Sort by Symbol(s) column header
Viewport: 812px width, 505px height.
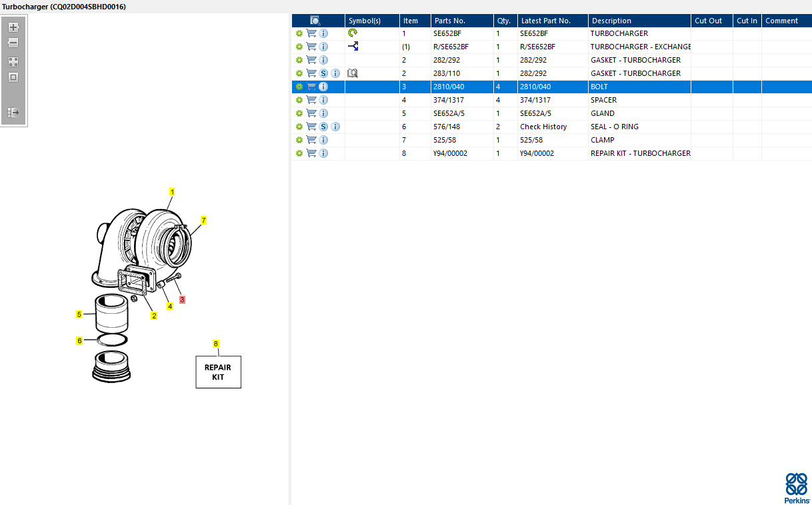[x=372, y=21]
